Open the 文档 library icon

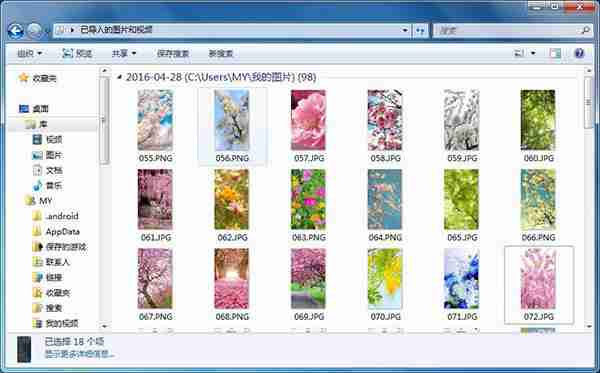pyautogui.click(x=37, y=170)
